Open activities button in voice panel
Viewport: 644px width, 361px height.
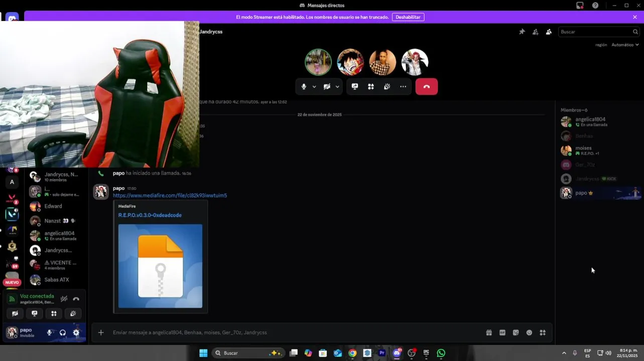[54, 313]
